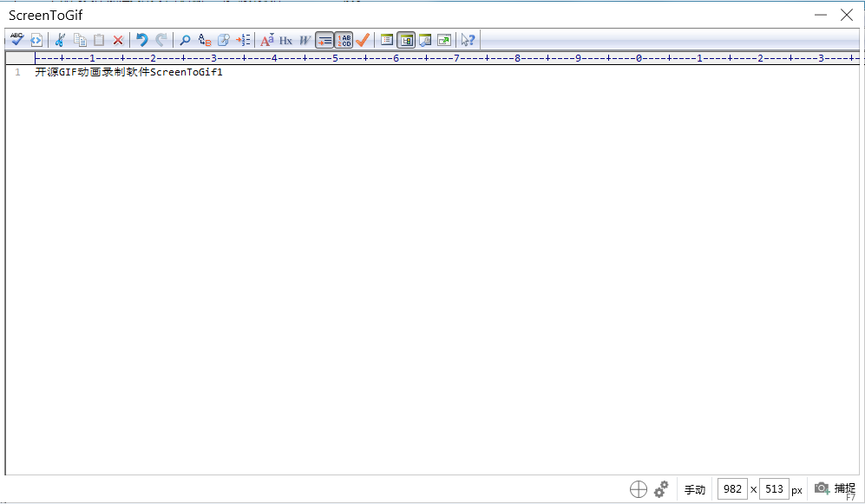865x504 pixels.
Task: Click the Hx hex viewer icon
Action: click(x=285, y=40)
